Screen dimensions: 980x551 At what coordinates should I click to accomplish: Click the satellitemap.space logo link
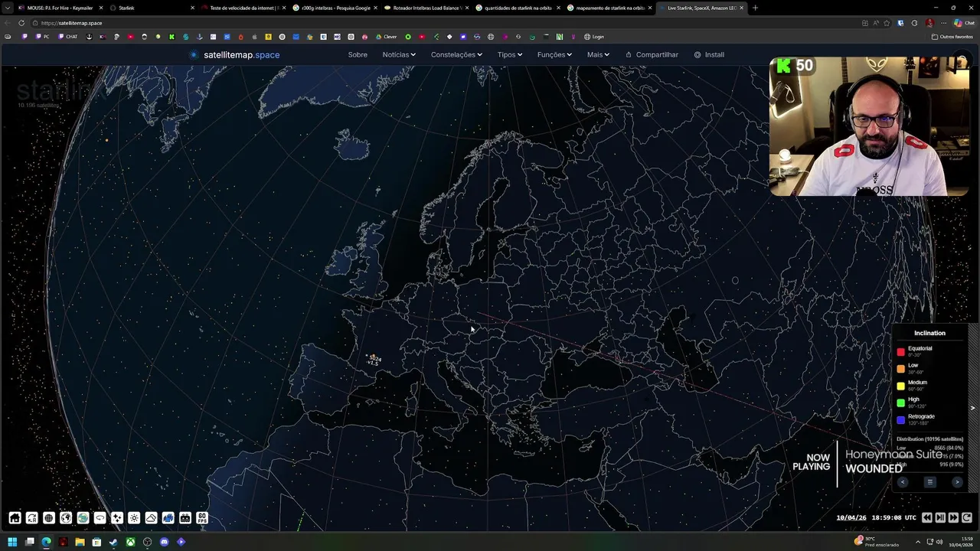point(235,54)
